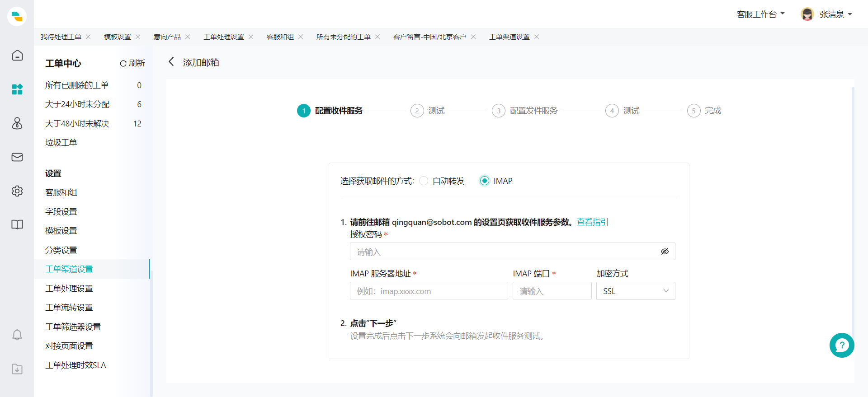Focus the 授权密码 input field

[512, 252]
